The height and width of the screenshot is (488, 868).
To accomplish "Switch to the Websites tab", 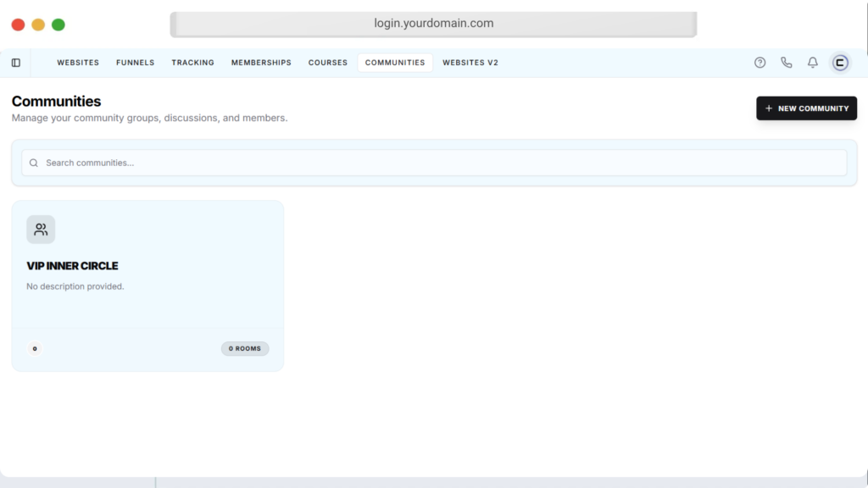I will [78, 63].
